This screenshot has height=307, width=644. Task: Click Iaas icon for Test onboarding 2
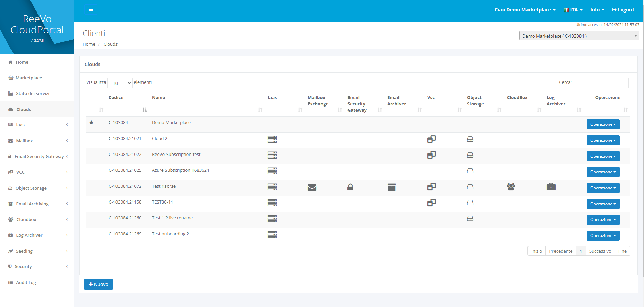[272, 234]
